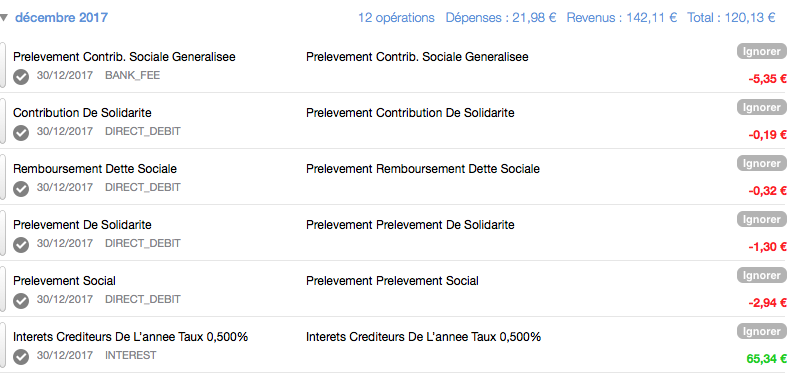Ignore the -0,32 € Remboursement Dette Sociale
794x373 pixels.
click(762, 163)
